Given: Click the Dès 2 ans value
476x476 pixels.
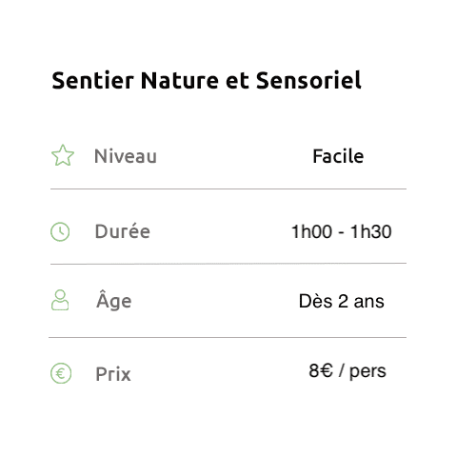Looking at the screenshot, I should click(x=342, y=301).
